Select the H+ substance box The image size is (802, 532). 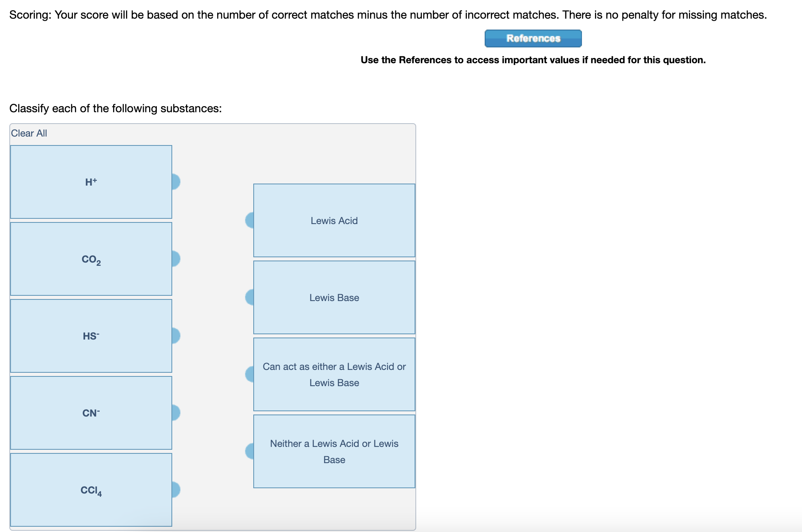click(90, 182)
